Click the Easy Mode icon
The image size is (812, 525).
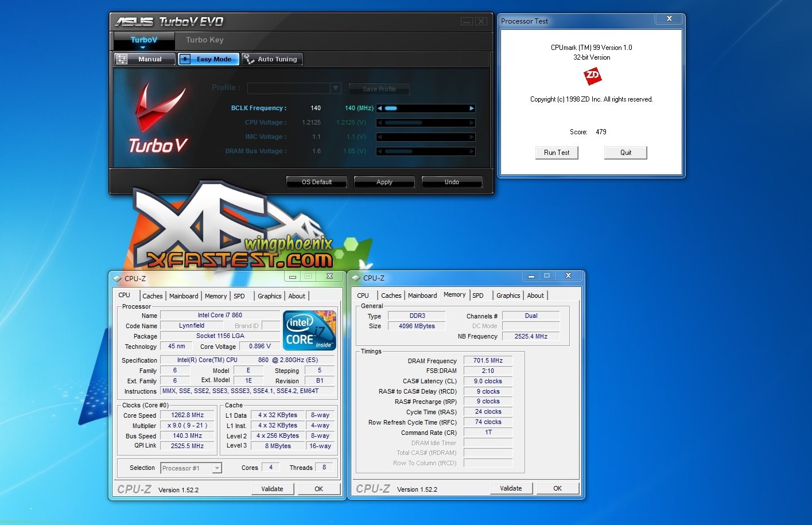click(185, 59)
